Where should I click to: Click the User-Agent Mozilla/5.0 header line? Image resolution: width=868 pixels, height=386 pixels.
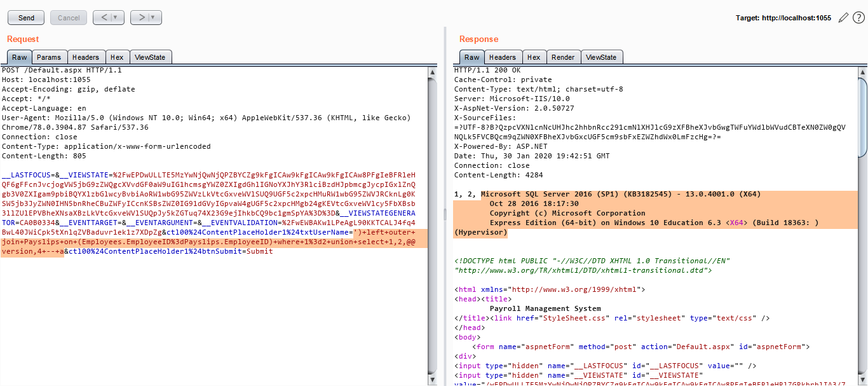pyautogui.click(x=206, y=118)
